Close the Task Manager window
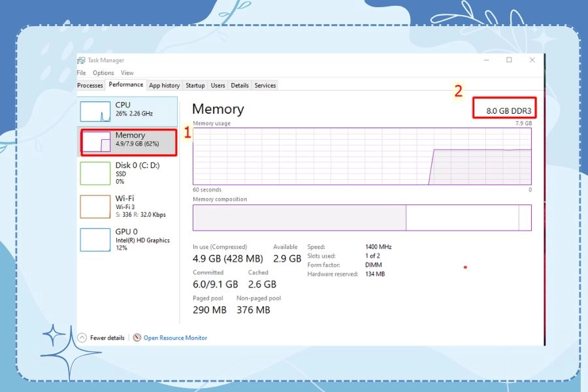588x392 pixels. (x=532, y=60)
